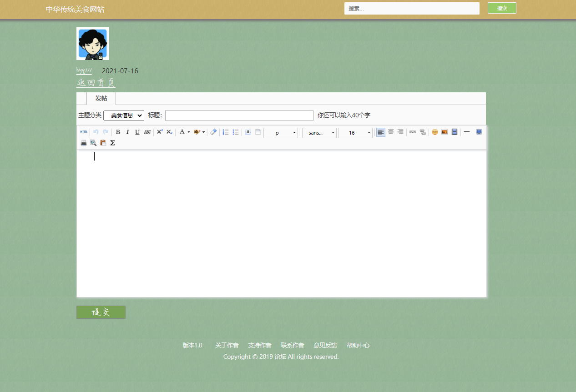
Task: Open 意见反馈 footer link
Action: (x=325, y=346)
